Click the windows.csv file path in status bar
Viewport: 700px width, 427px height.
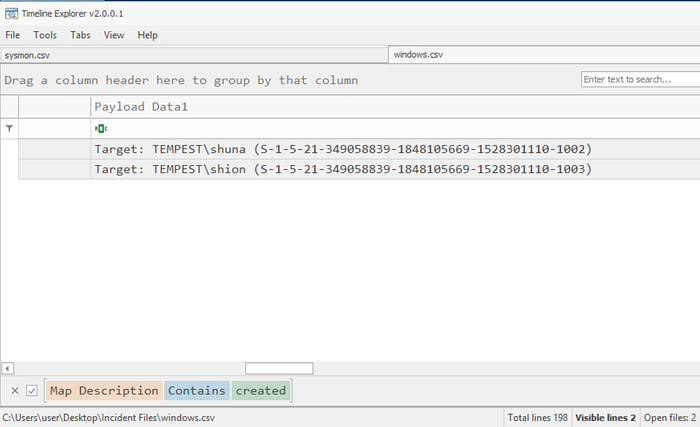(x=108, y=418)
